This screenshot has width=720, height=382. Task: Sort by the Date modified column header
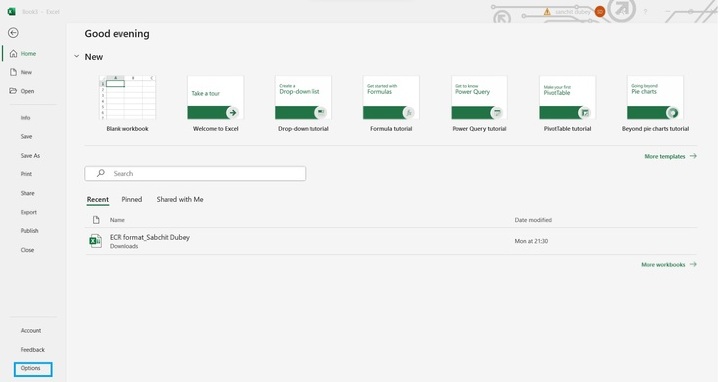click(533, 220)
